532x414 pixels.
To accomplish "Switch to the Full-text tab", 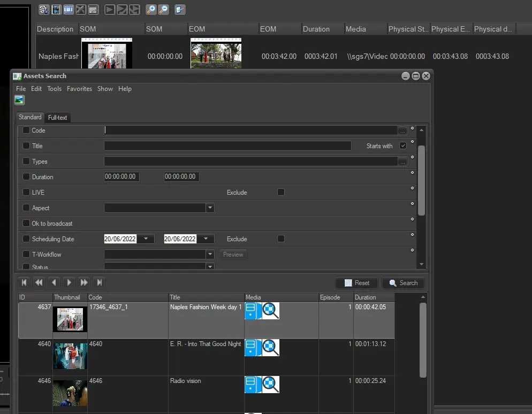I will click(58, 118).
